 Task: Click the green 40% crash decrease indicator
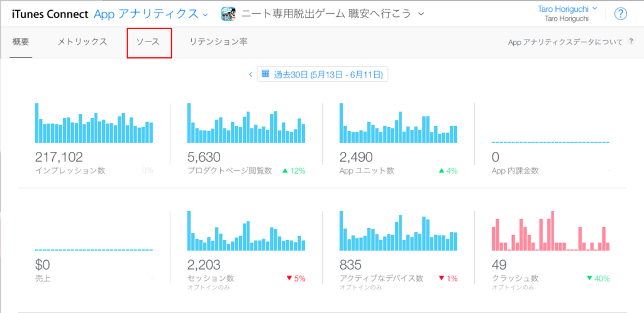[598, 278]
